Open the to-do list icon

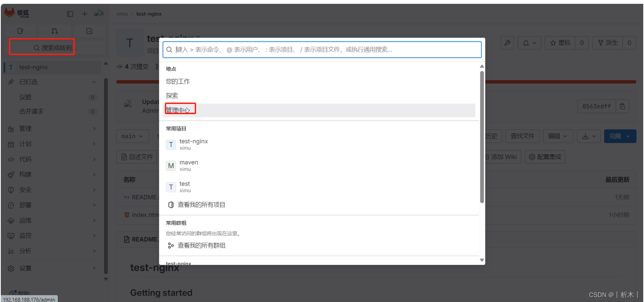coord(89,31)
